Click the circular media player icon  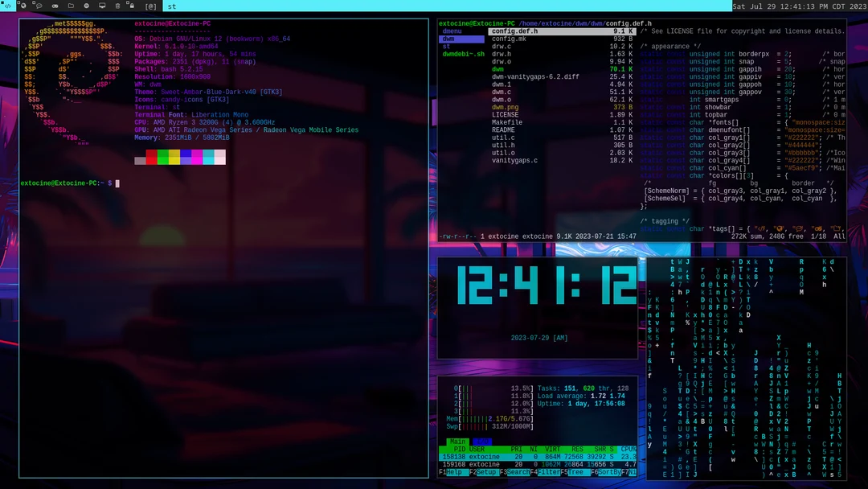pos(87,6)
